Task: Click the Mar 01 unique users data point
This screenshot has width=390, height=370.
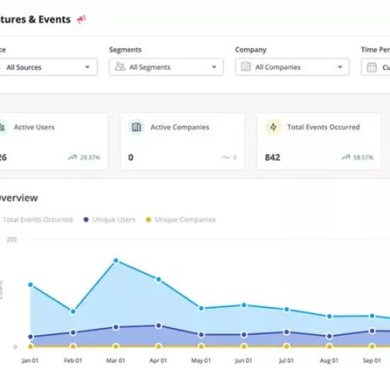Action: [x=116, y=327]
